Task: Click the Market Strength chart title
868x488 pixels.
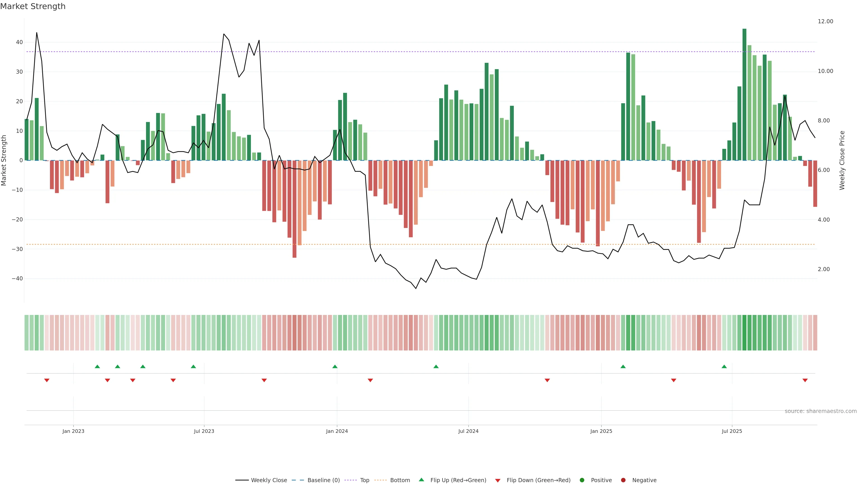Action: [33, 6]
